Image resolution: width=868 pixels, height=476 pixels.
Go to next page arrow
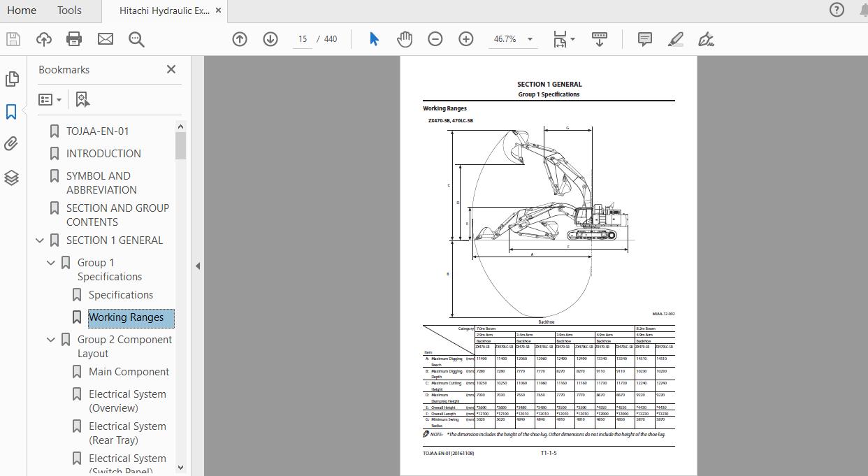coord(270,39)
